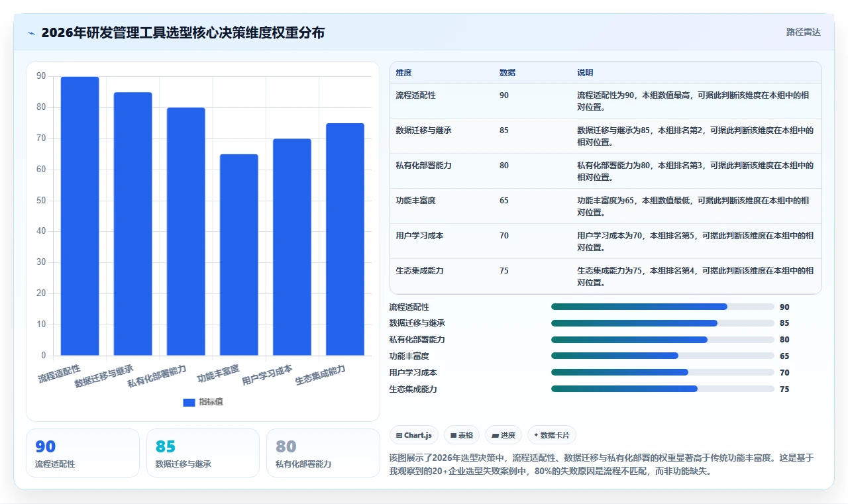Click the lightning icon beside the title
This screenshot has height=504, width=848.
[31, 33]
